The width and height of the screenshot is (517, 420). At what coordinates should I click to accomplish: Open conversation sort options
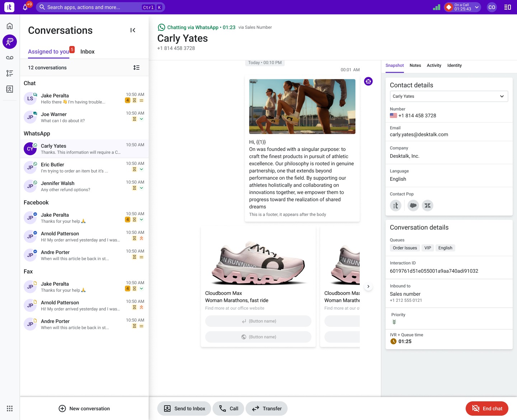(x=136, y=68)
